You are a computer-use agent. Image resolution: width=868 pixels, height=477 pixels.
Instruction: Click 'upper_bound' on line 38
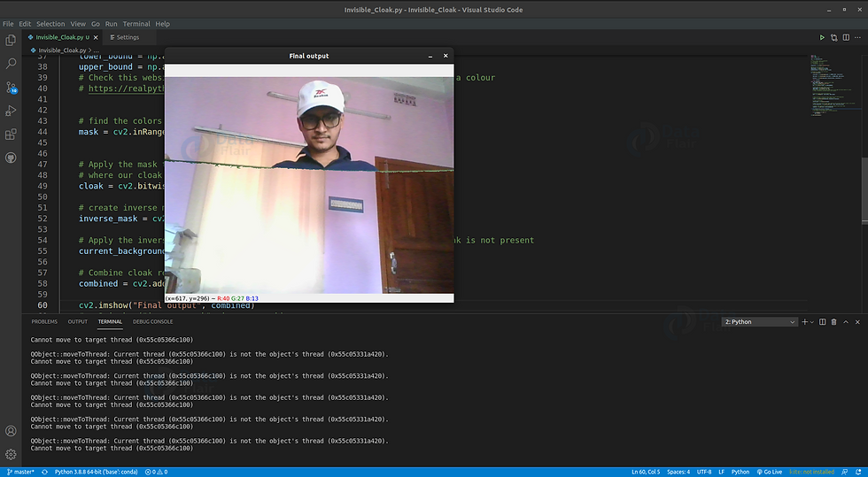pyautogui.click(x=105, y=67)
